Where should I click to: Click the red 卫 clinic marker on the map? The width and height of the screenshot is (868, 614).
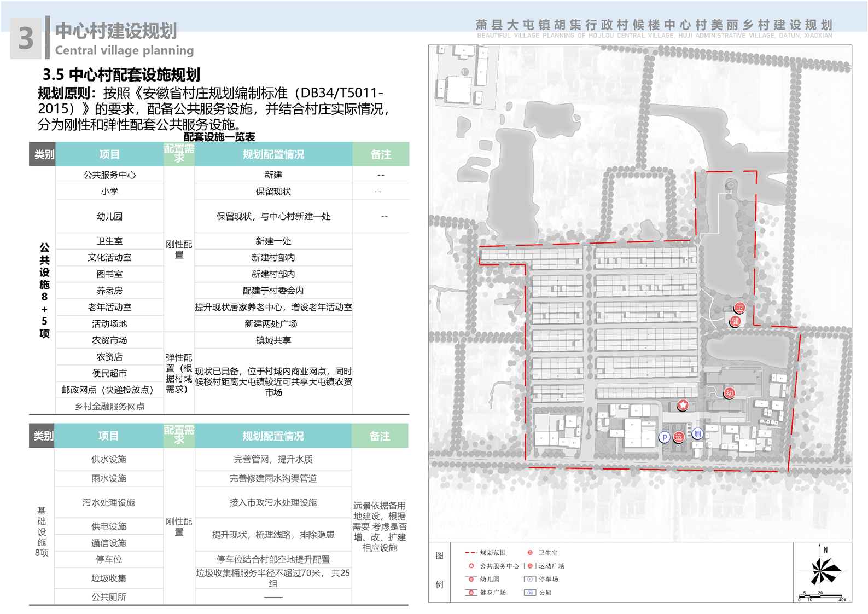(739, 308)
